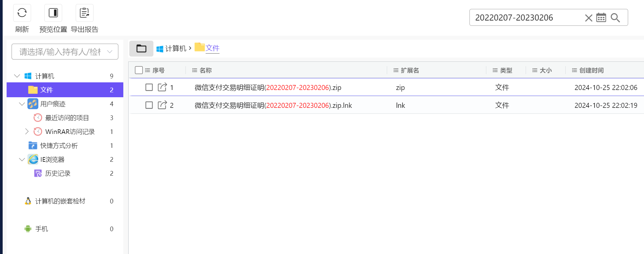Select 最近访问的项目 in the sidebar
This screenshot has width=644, height=254.
click(x=67, y=118)
